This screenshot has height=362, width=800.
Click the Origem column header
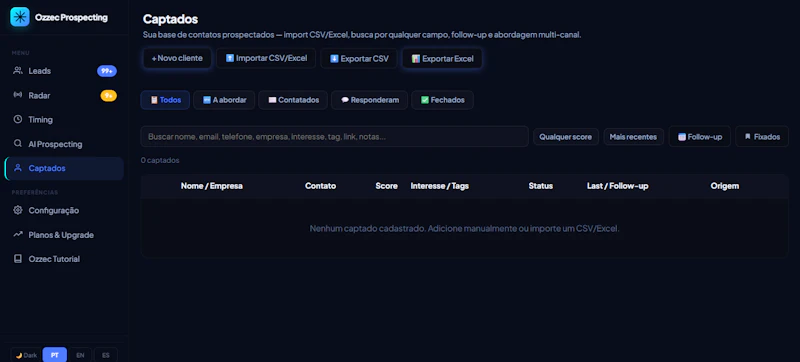pyautogui.click(x=724, y=186)
